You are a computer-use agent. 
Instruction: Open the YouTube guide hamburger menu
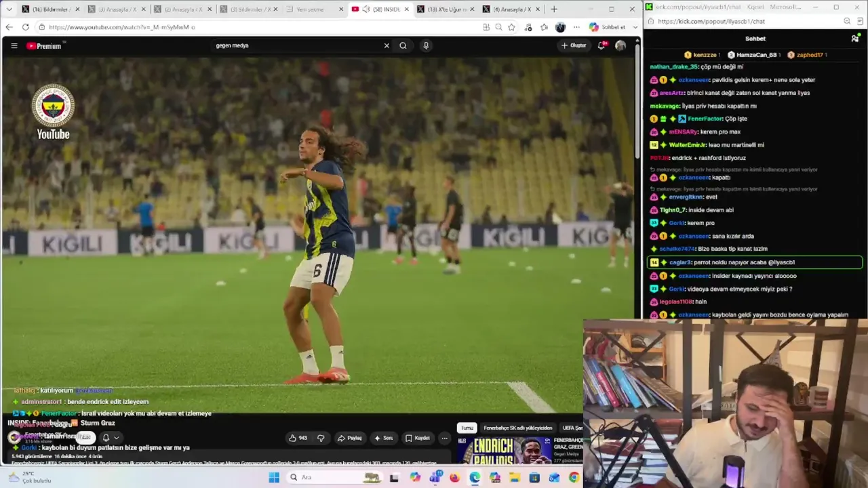(x=14, y=45)
